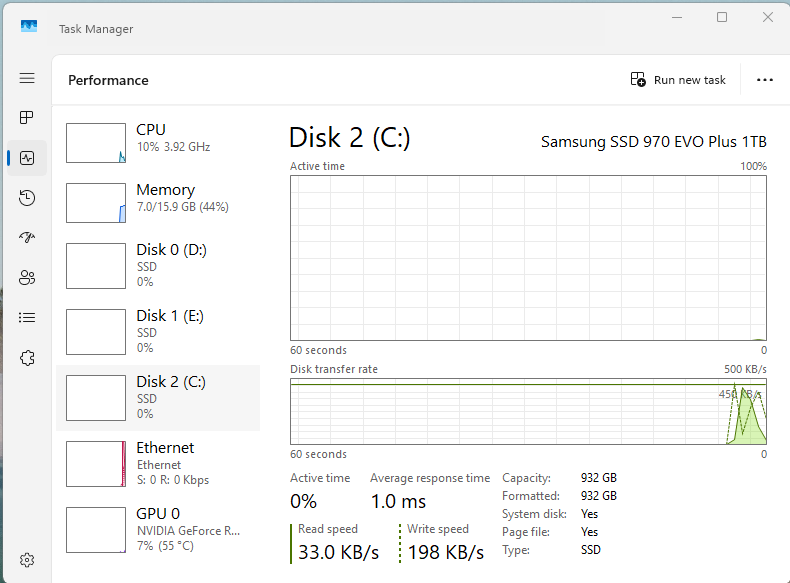Open the hamburger navigation menu

click(x=27, y=78)
